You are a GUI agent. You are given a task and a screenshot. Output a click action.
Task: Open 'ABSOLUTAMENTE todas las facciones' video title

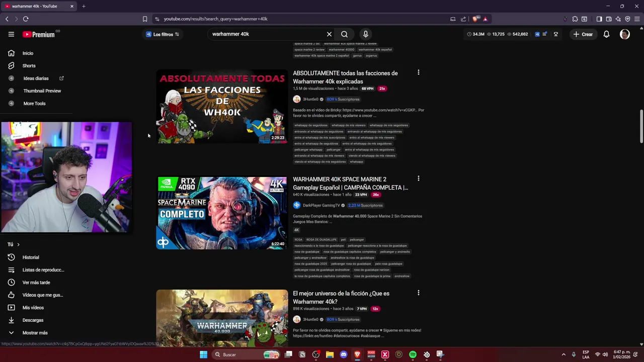tap(345, 77)
